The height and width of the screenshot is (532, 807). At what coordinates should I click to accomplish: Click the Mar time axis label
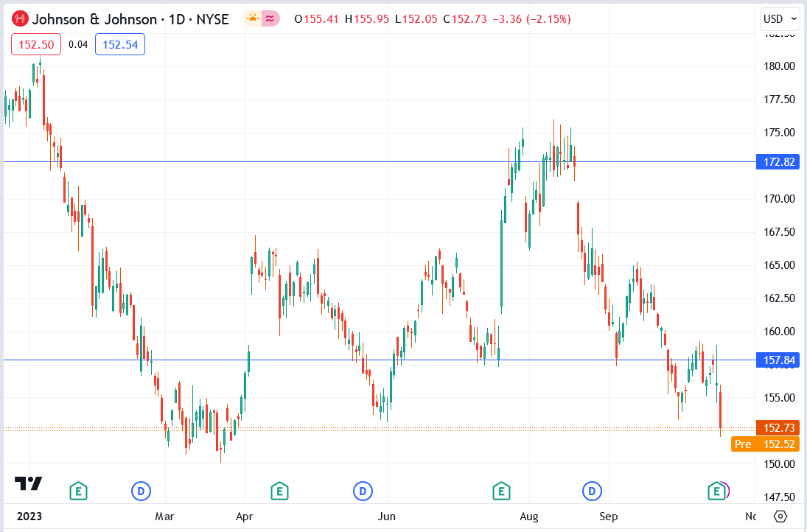click(x=165, y=516)
